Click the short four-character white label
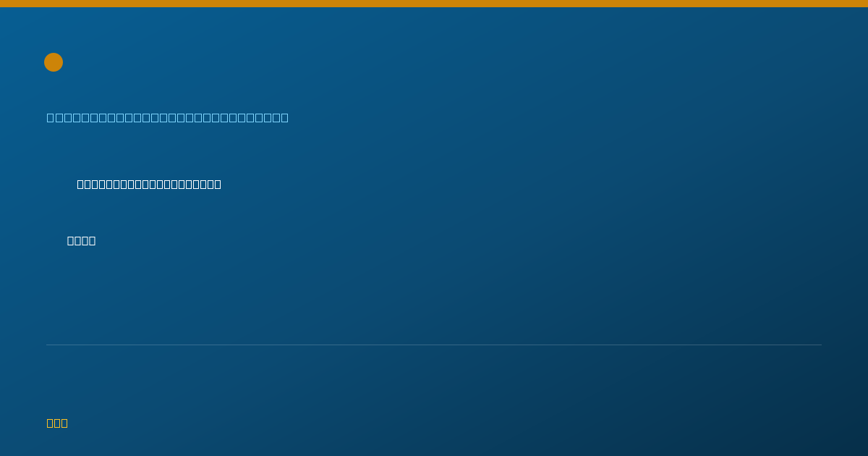The image size is (868, 456). [x=81, y=240]
